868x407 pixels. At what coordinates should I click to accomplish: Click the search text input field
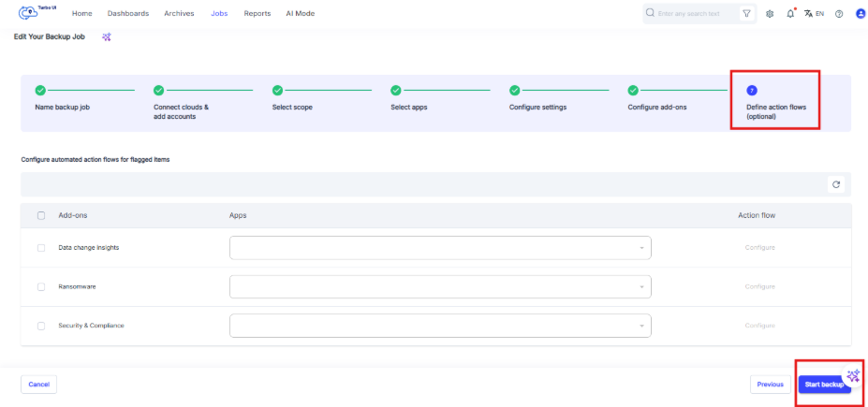point(697,14)
